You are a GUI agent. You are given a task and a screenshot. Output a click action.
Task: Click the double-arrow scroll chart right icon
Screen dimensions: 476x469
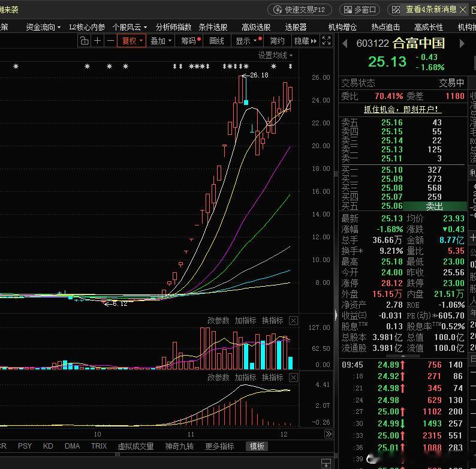point(329,434)
